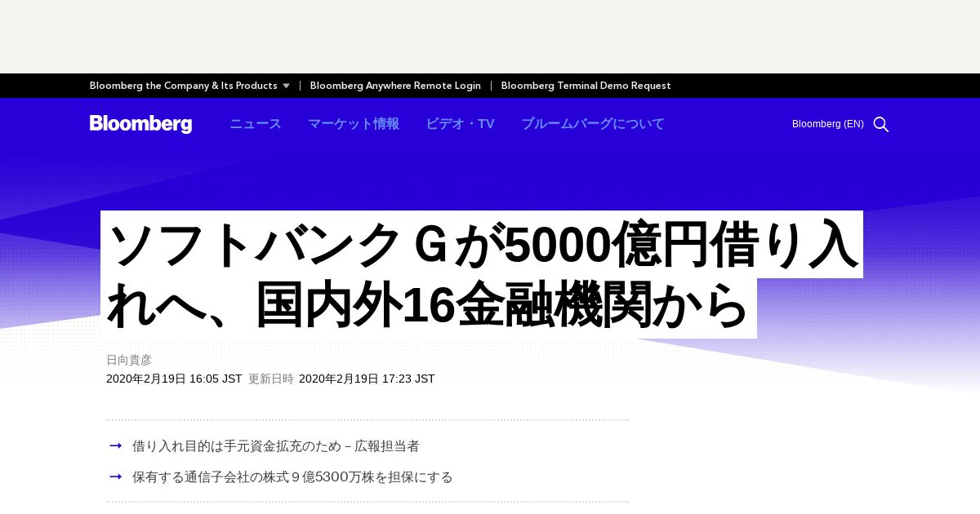Open Bloomberg Terminal Demo Request link
980x514 pixels.
point(586,86)
